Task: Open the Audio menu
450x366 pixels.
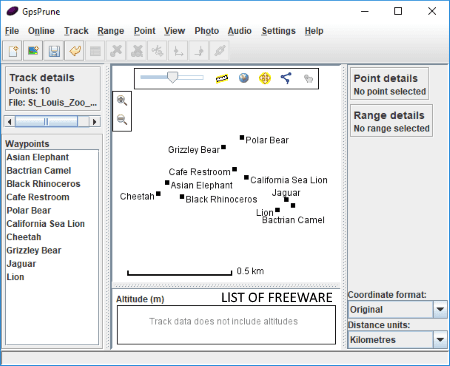Action: point(240,31)
